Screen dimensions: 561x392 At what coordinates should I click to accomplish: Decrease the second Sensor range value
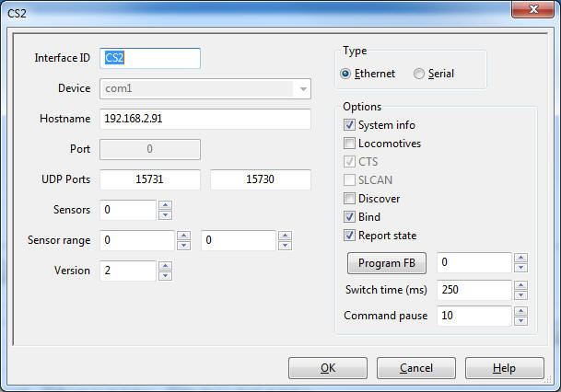(286, 245)
